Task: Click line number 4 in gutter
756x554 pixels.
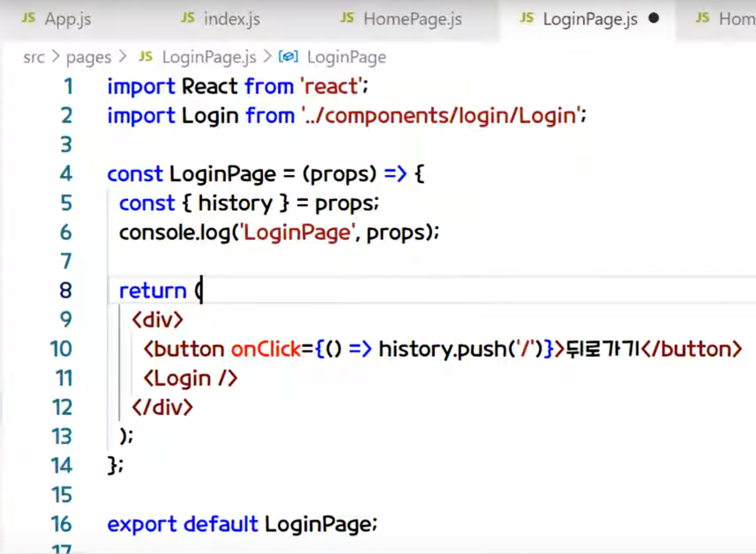Action: point(66,174)
